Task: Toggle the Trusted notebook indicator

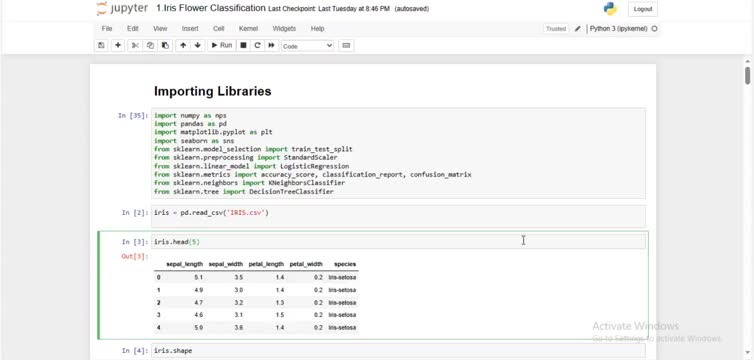Action: pos(555,29)
